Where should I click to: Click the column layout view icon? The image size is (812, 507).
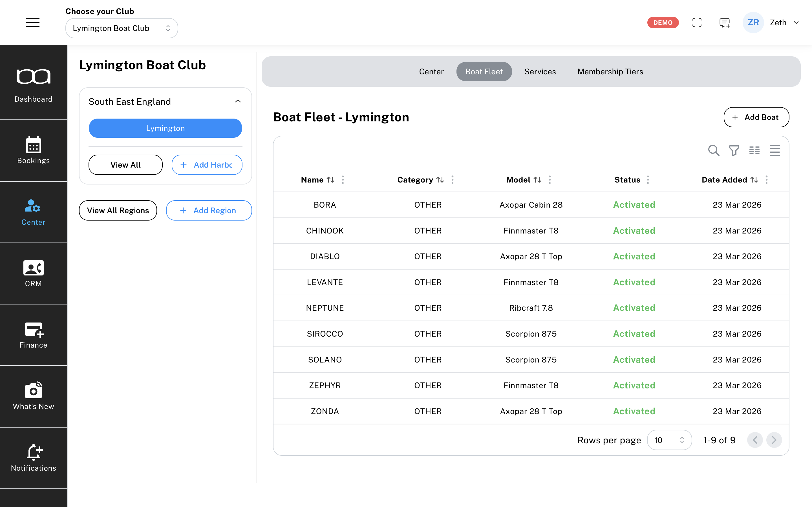[754, 151]
